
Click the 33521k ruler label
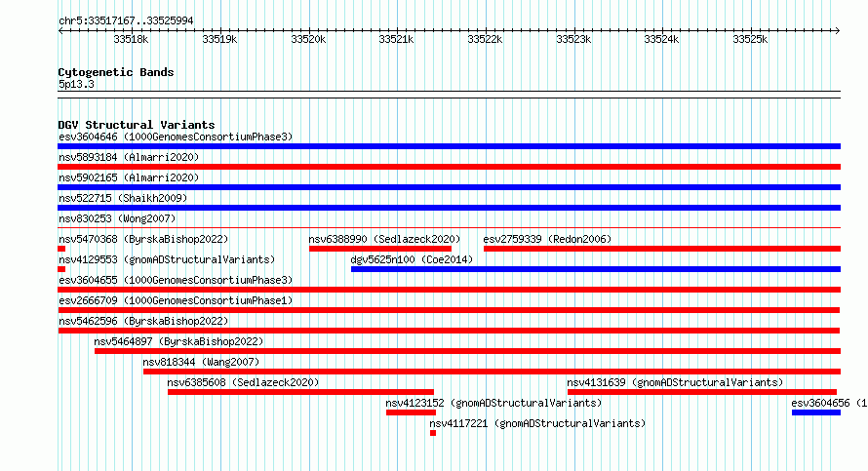click(x=396, y=39)
